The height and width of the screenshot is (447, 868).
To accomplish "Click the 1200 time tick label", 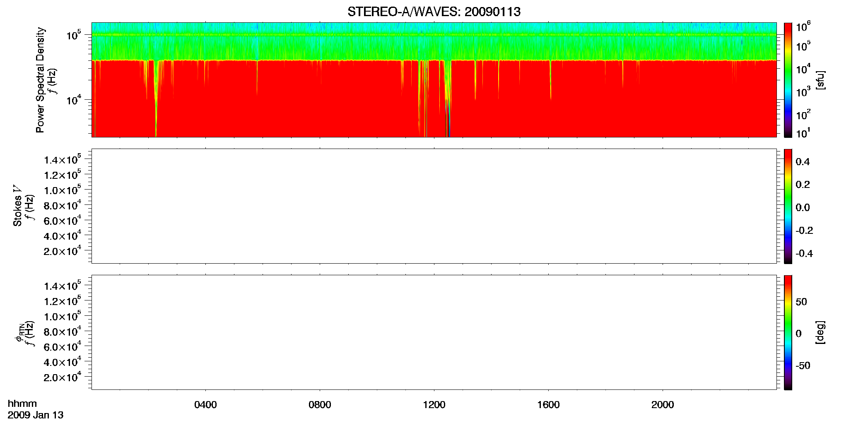I will (434, 405).
